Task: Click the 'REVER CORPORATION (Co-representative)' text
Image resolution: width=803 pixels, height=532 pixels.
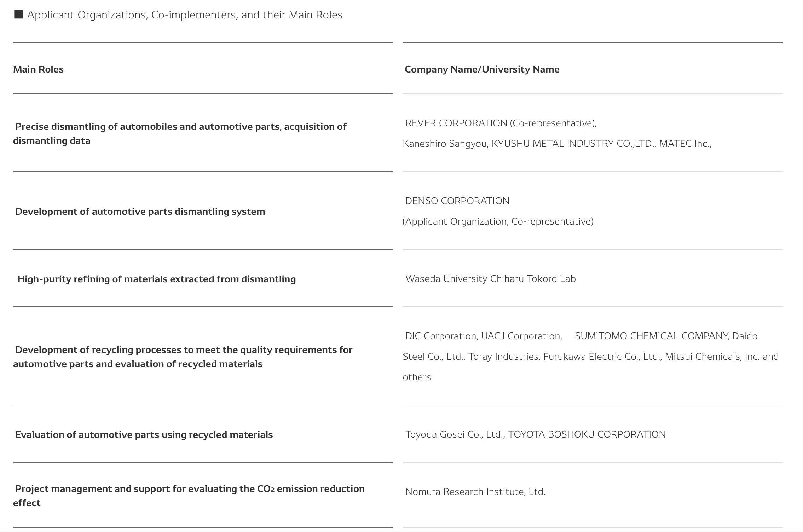Action: pyautogui.click(x=501, y=123)
